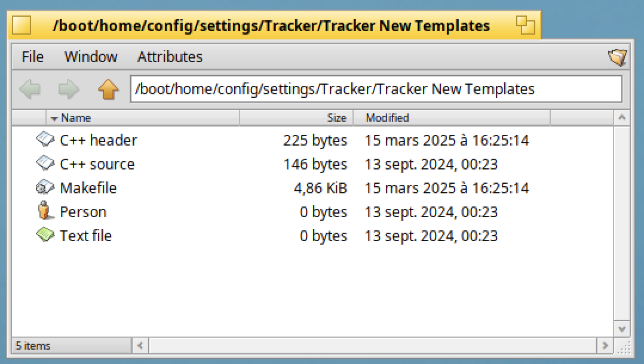The height and width of the screenshot is (364, 644).
Task: Click the green Text file icon
Action: click(45, 236)
